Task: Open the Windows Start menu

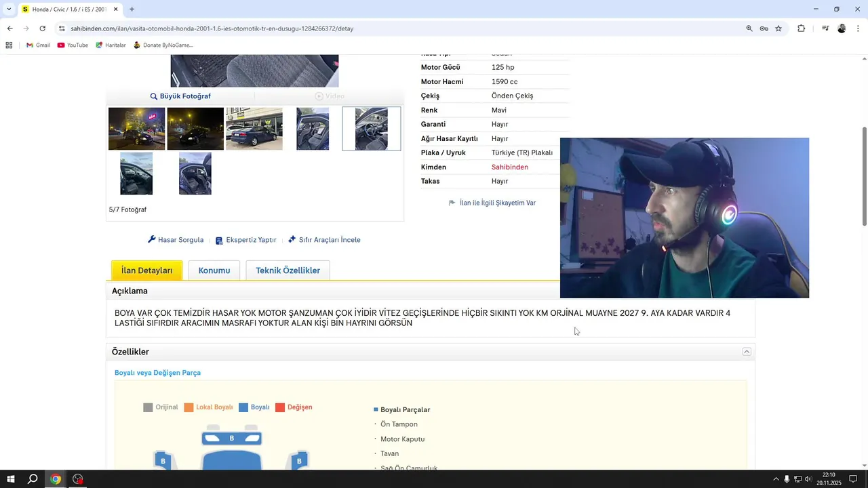Action: coord(11,479)
